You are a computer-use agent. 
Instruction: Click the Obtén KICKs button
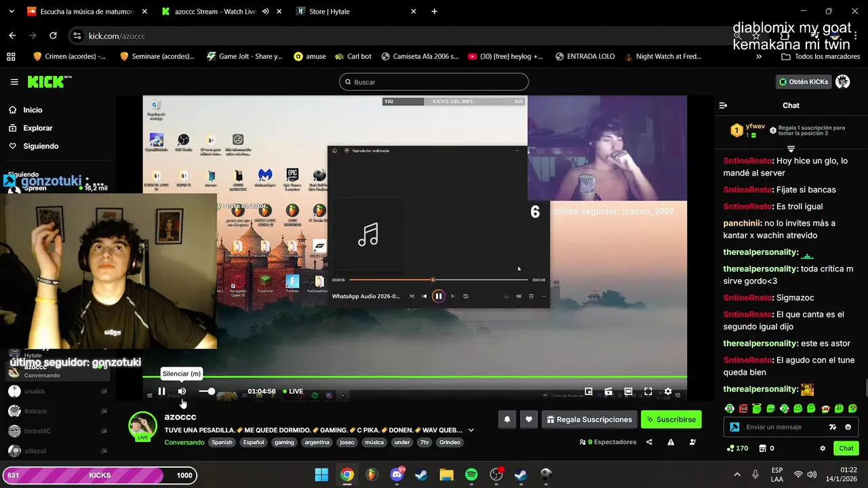point(804,82)
